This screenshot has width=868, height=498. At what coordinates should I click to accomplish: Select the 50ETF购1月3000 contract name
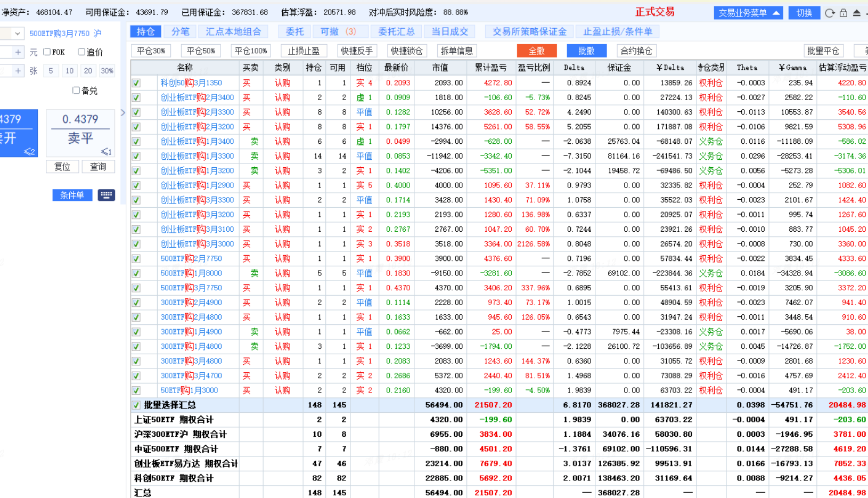coord(189,390)
